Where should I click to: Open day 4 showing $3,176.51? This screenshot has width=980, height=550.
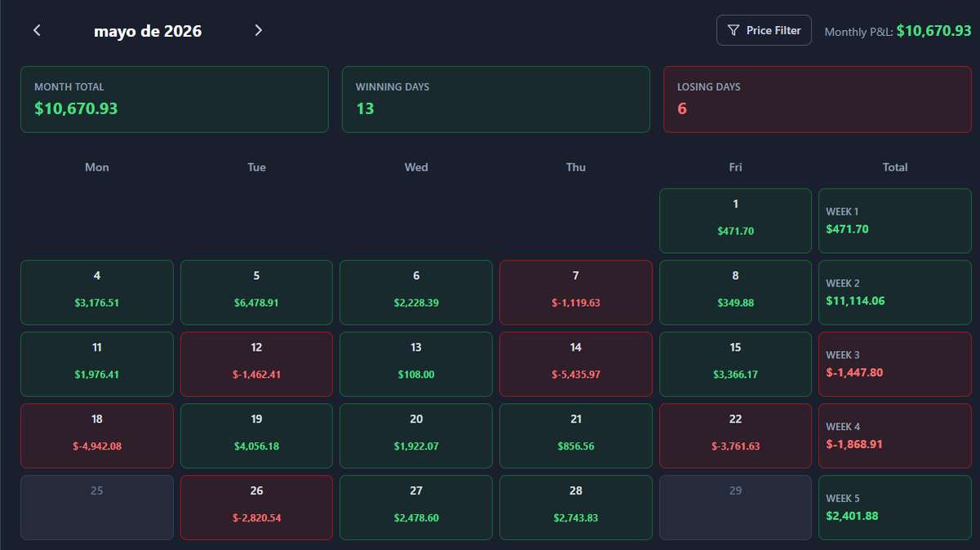(x=97, y=292)
